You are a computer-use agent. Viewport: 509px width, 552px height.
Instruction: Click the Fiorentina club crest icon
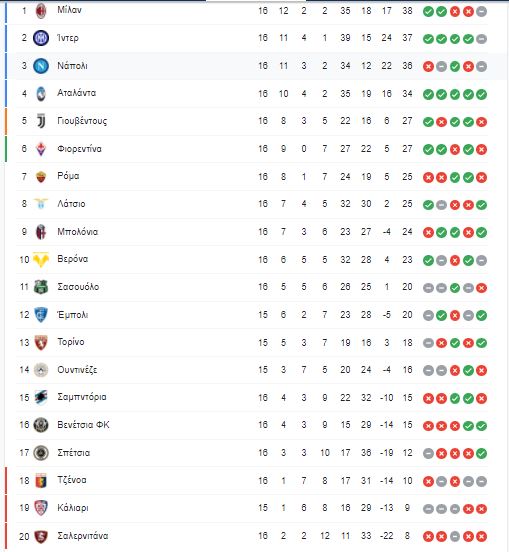[x=41, y=149]
